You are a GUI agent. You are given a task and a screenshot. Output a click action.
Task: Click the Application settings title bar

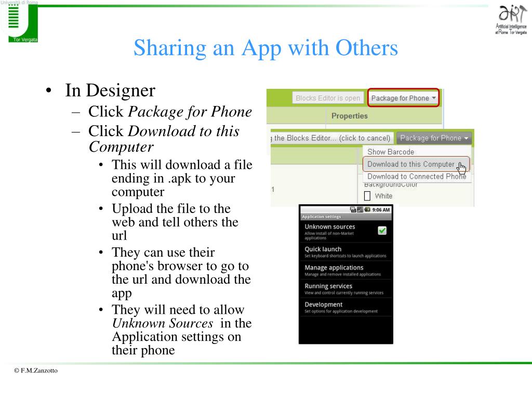coord(345,217)
